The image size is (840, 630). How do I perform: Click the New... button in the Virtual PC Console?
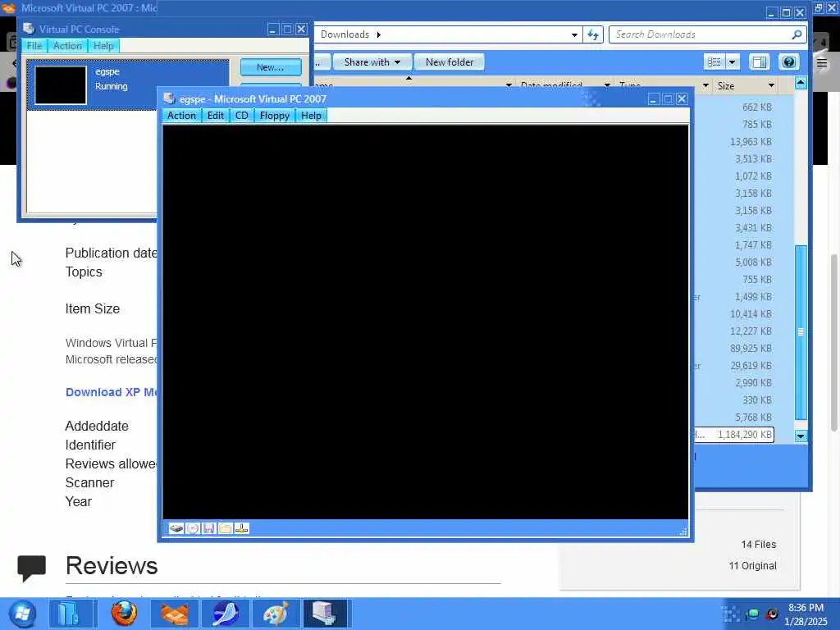[x=271, y=67]
